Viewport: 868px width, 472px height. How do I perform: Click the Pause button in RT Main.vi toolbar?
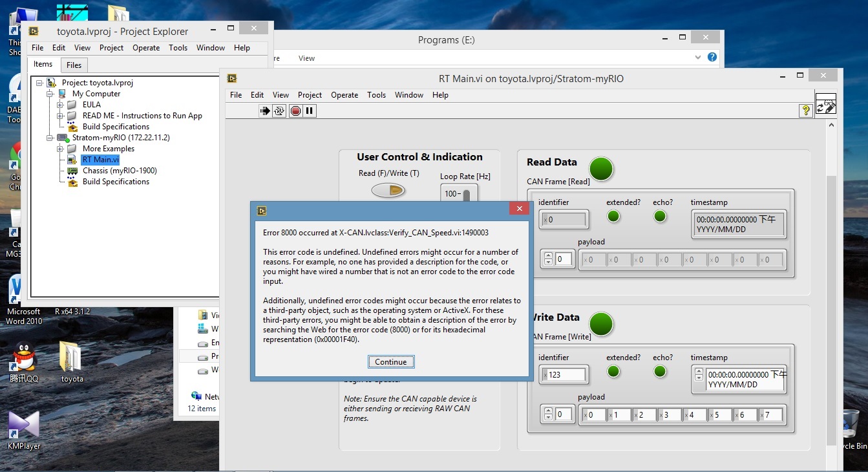tap(310, 111)
